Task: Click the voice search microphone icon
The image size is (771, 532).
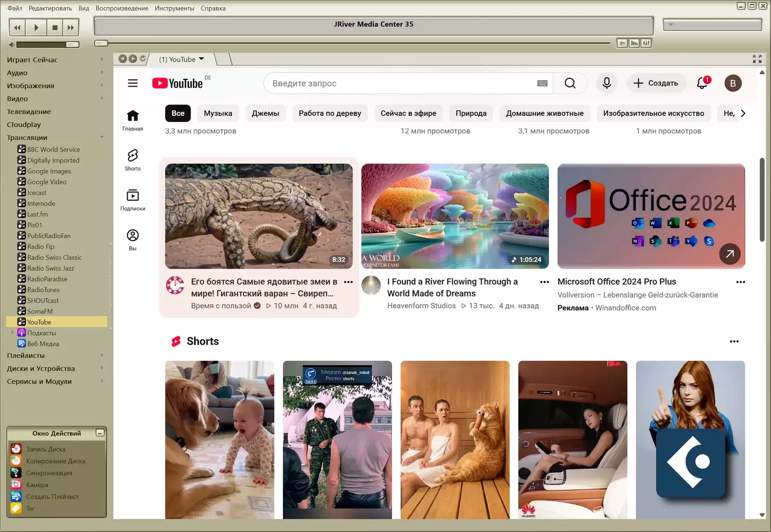Action: (606, 83)
